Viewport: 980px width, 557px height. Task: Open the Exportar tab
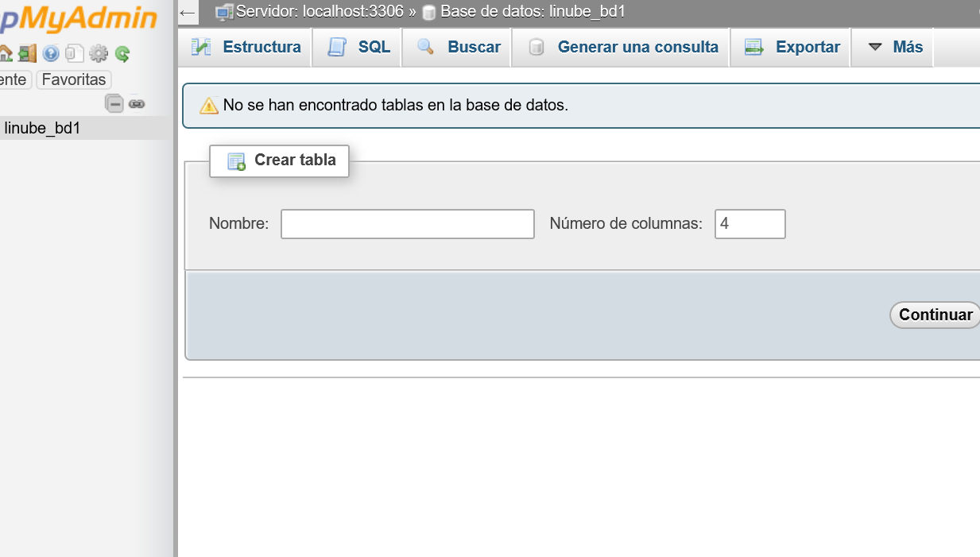pyautogui.click(x=789, y=47)
